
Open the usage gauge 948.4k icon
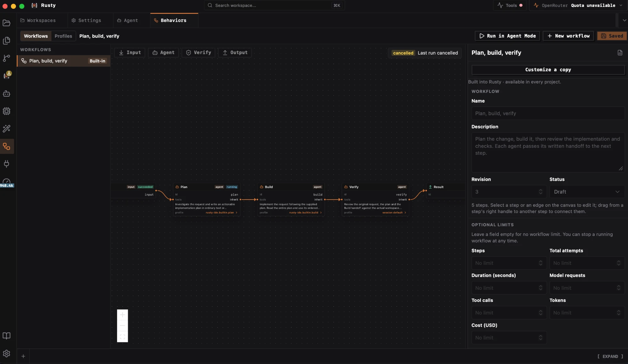pos(7,183)
